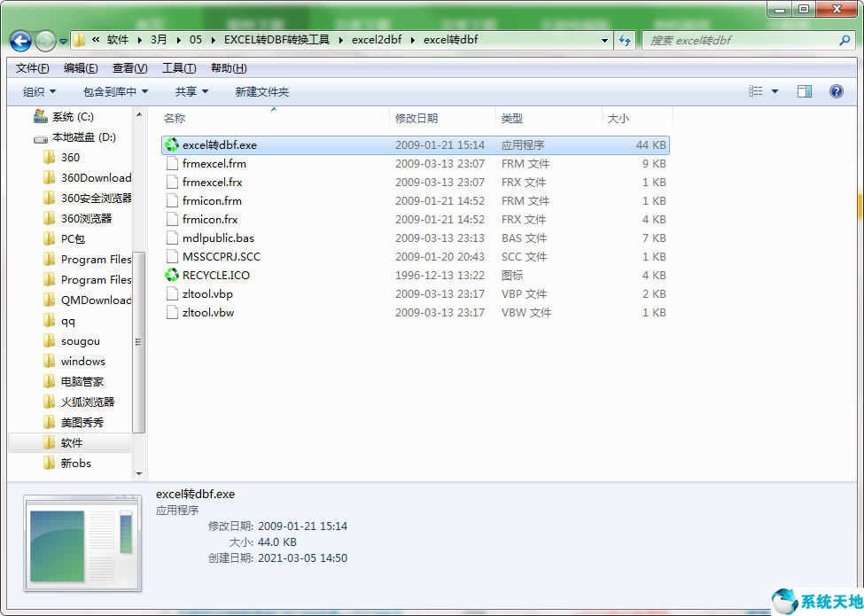This screenshot has width=864, height=616.
Task: Toggle the preview pane icon
Action: 805,91
